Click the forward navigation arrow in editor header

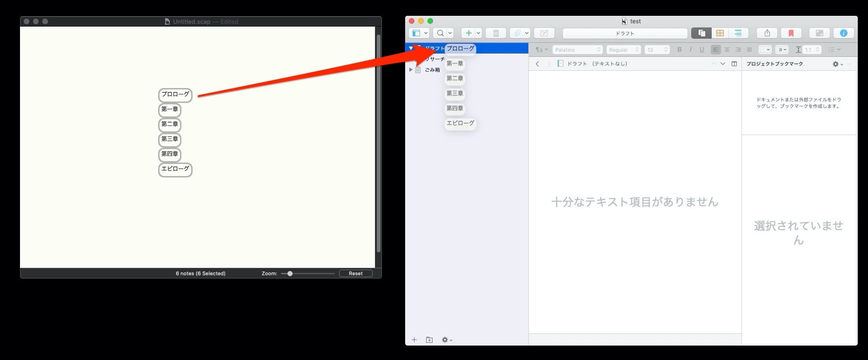coord(549,64)
